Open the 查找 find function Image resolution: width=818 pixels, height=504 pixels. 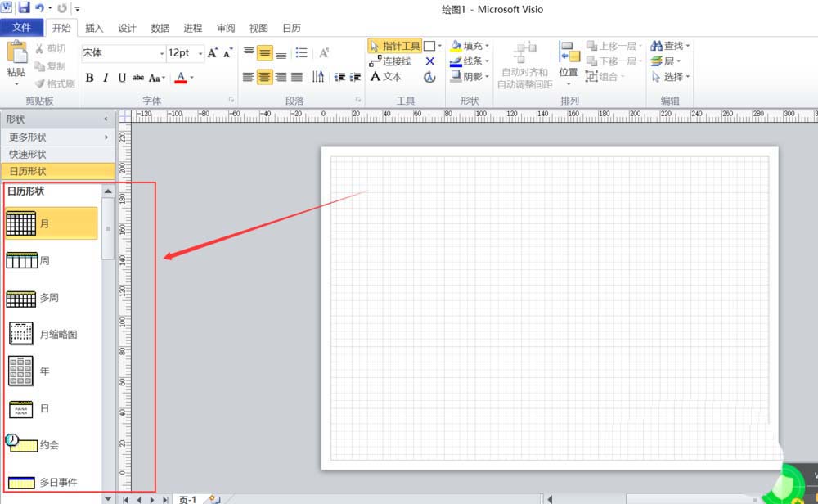click(670, 45)
